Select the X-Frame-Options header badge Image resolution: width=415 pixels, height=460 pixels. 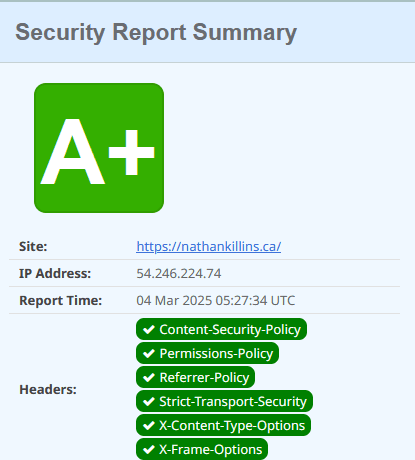click(202, 449)
